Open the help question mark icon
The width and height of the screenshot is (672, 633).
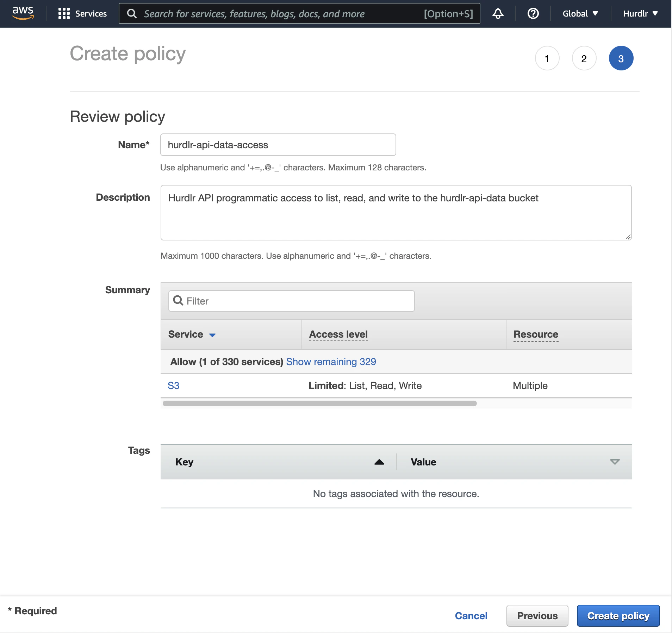533,14
